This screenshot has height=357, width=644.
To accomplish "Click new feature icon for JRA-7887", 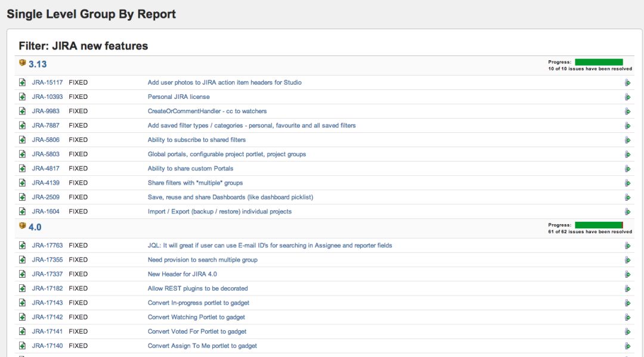I will coord(22,126).
